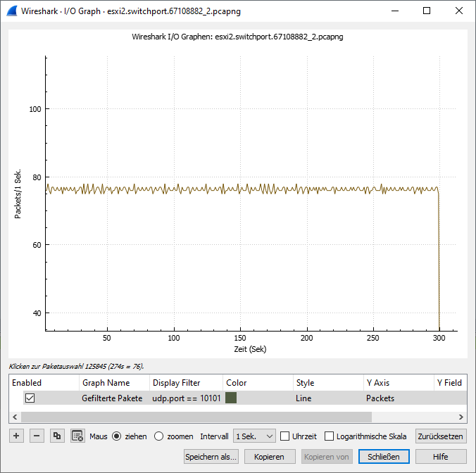476x473 pixels.
Task: Click the Packets/1 Sek. axis label
Action: 18,194
